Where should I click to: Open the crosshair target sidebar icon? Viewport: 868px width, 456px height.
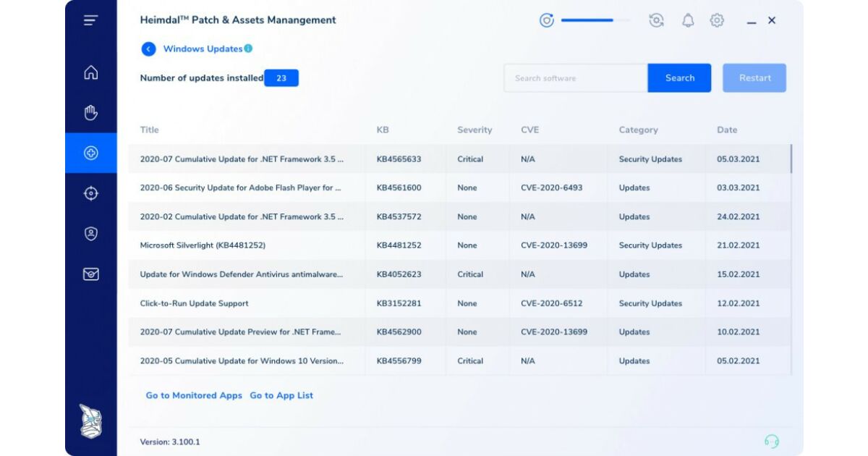(x=90, y=193)
